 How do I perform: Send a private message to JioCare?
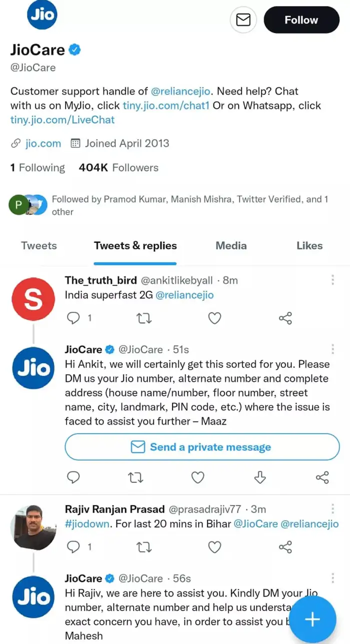(202, 447)
